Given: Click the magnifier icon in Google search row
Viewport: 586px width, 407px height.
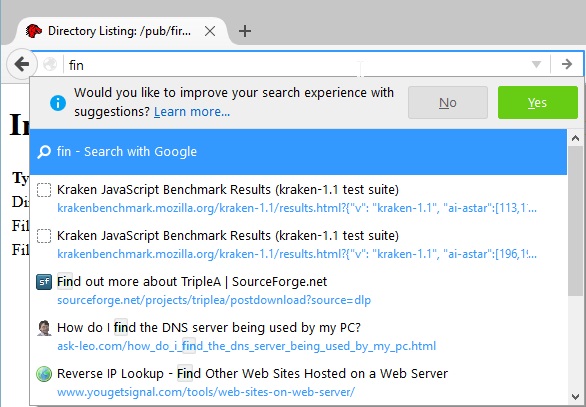Looking at the screenshot, I should click(44, 152).
